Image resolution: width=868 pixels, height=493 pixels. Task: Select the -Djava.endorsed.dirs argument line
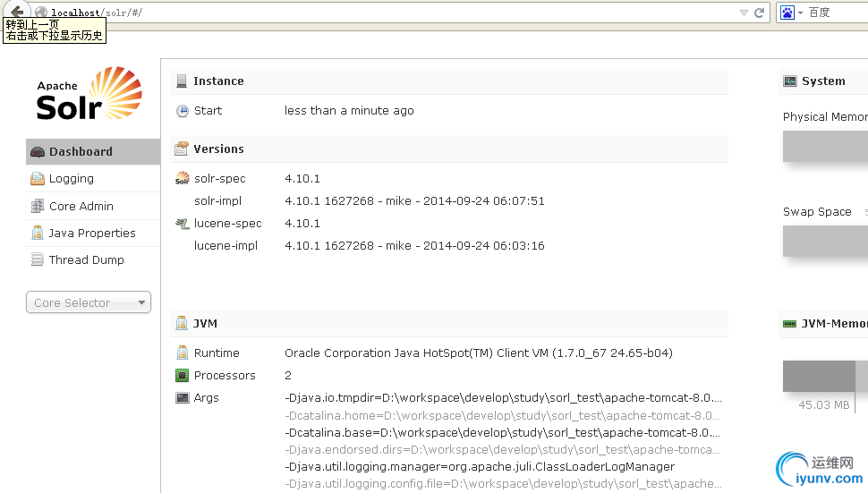(503, 450)
